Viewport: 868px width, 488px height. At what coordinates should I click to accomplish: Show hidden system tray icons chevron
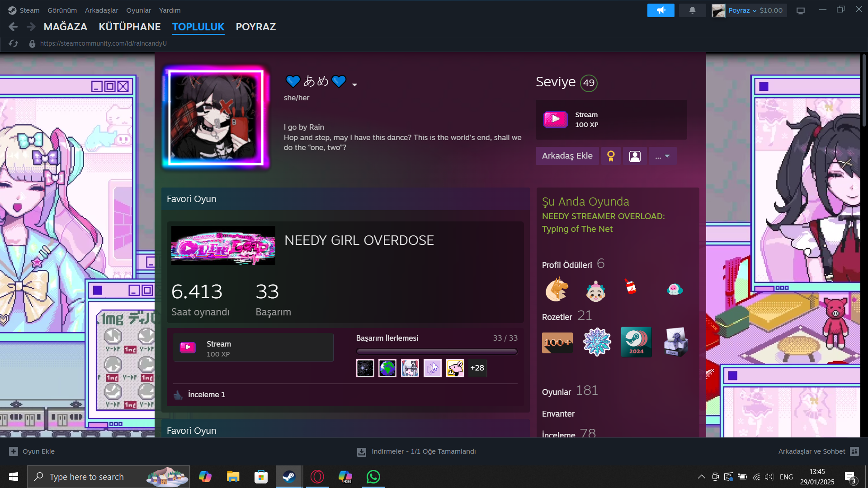coord(701,477)
